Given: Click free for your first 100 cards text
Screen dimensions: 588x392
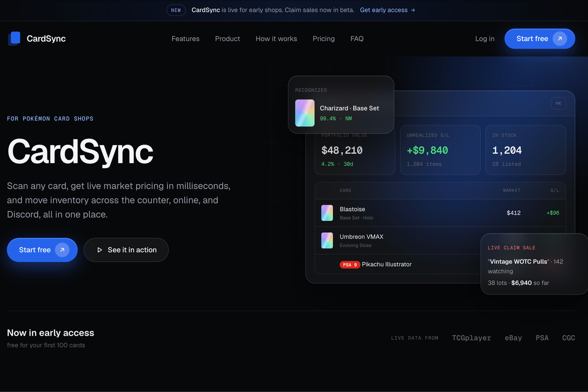Looking at the screenshot, I should (46, 345).
